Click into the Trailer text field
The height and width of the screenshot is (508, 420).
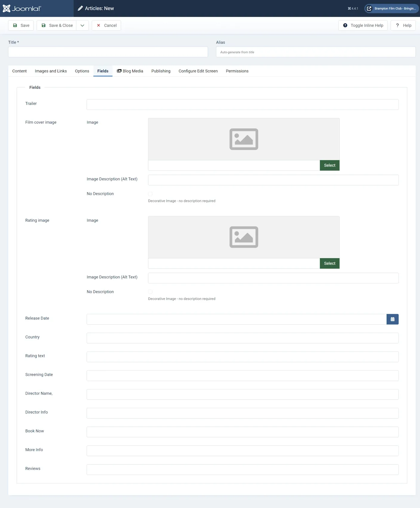242,104
